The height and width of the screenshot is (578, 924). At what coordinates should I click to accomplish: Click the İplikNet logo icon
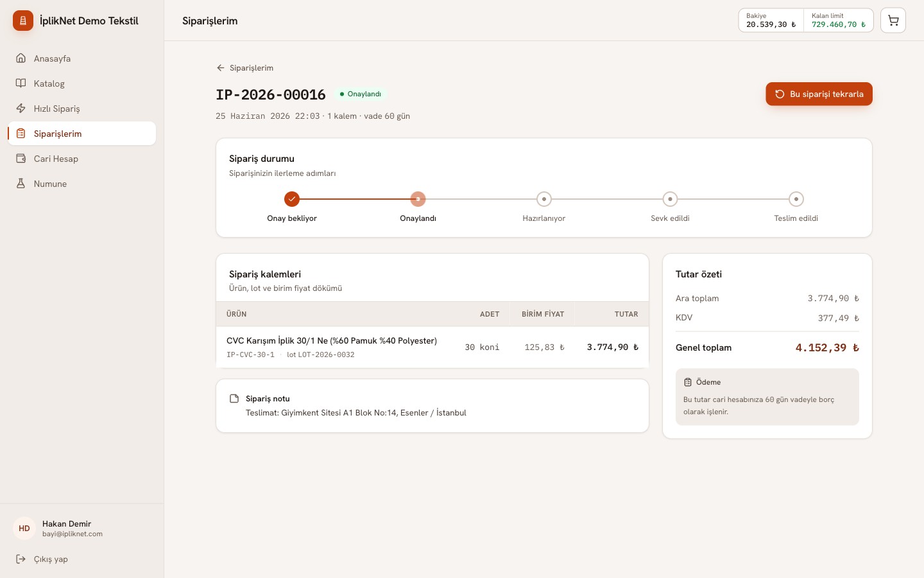click(23, 21)
